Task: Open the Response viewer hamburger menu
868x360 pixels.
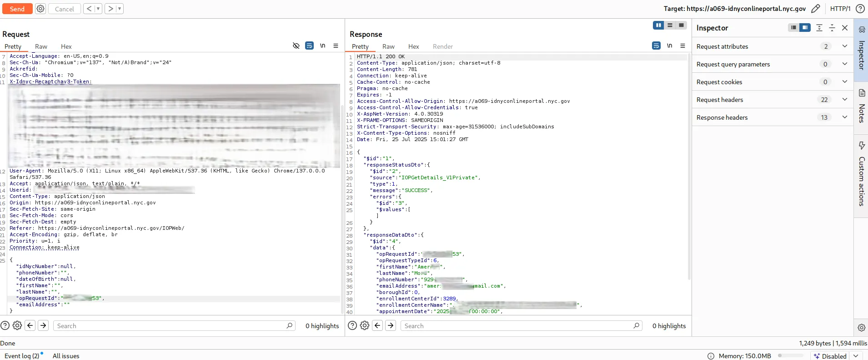Action: pyautogui.click(x=682, y=46)
